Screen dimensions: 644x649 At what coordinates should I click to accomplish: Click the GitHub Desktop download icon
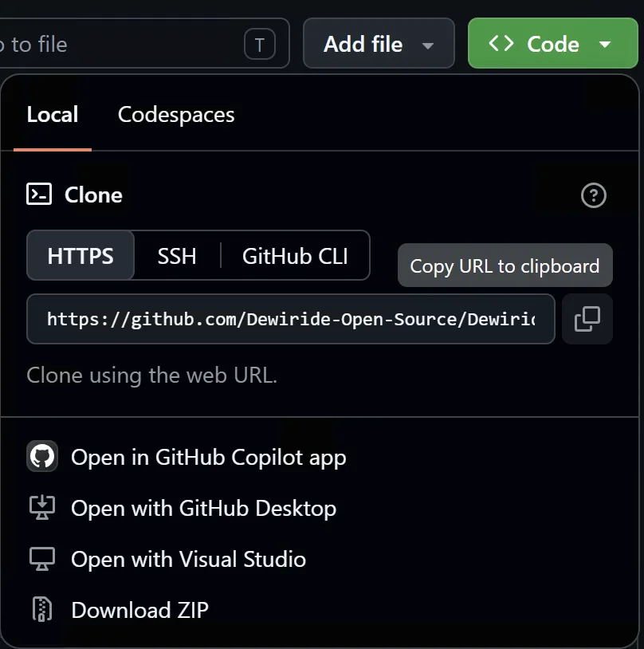pyautogui.click(x=42, y=507)
